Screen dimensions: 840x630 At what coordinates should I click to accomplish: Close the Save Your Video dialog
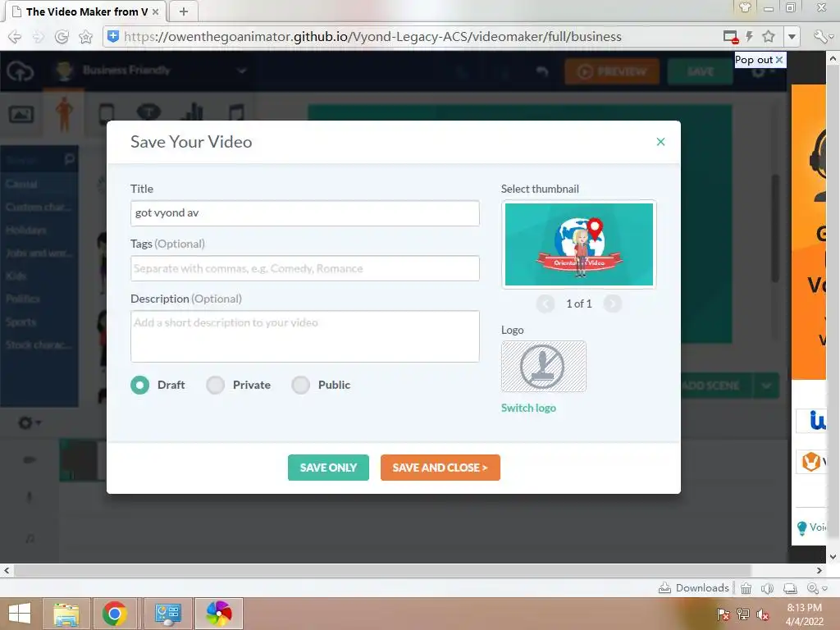pos(660,141)
